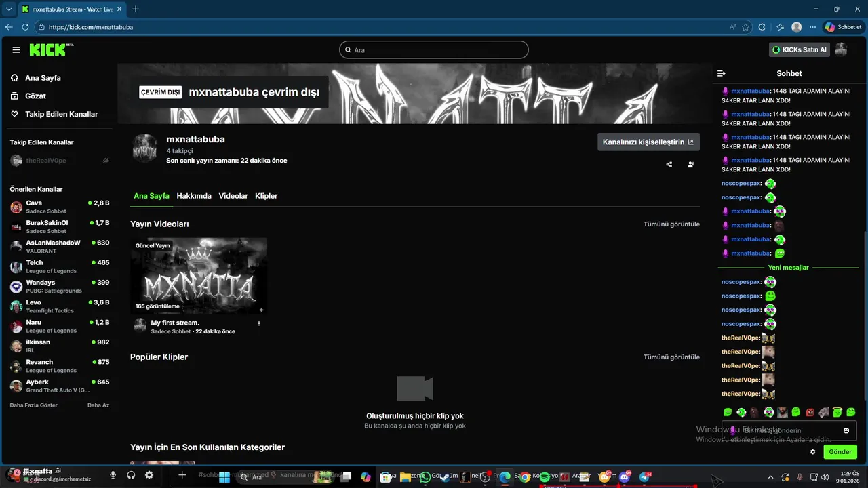Open the Windows Start menu

coord(224,476)
